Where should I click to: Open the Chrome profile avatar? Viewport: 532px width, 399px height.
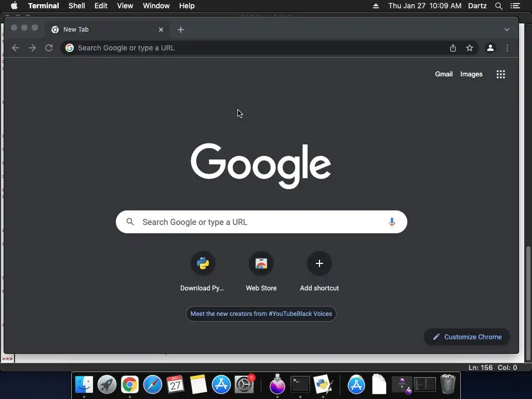490,48
